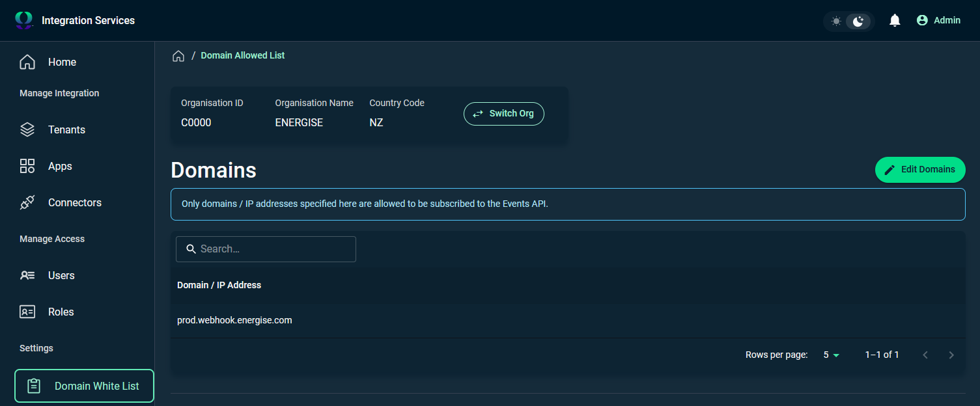The image size is (980, 406).
Task: Open the Domain Allowed List breadcrumb link
Action: [x=242, y=55]
